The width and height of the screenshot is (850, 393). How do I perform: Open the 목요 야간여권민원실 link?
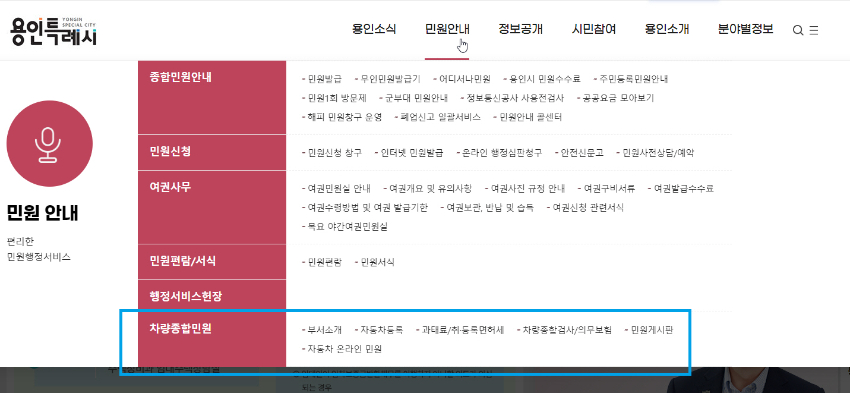coord(347,227)
